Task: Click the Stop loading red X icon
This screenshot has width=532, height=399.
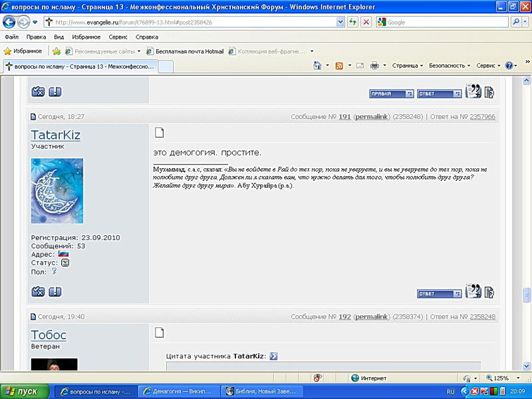Action: [366, 22]
